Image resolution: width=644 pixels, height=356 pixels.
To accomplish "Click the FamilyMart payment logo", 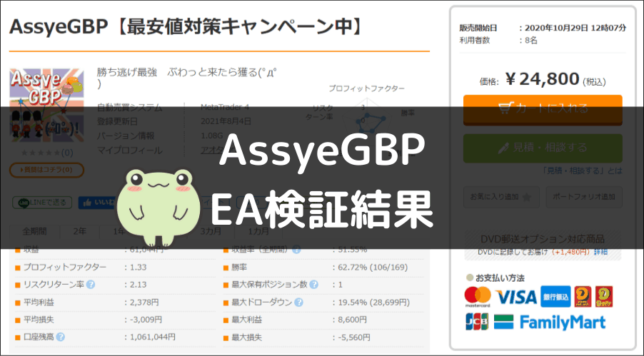I will click(x=550, y=322).
